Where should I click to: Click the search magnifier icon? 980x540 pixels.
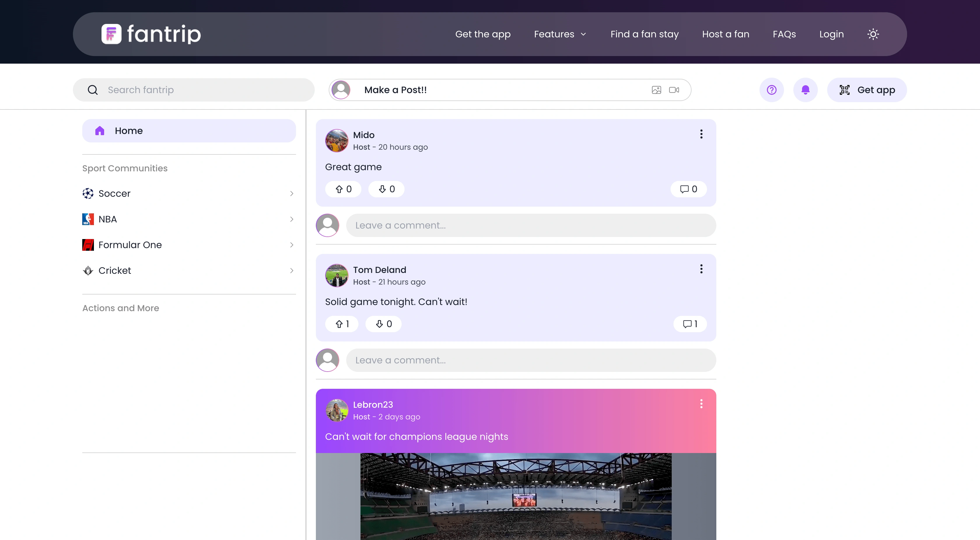point(92,90)
